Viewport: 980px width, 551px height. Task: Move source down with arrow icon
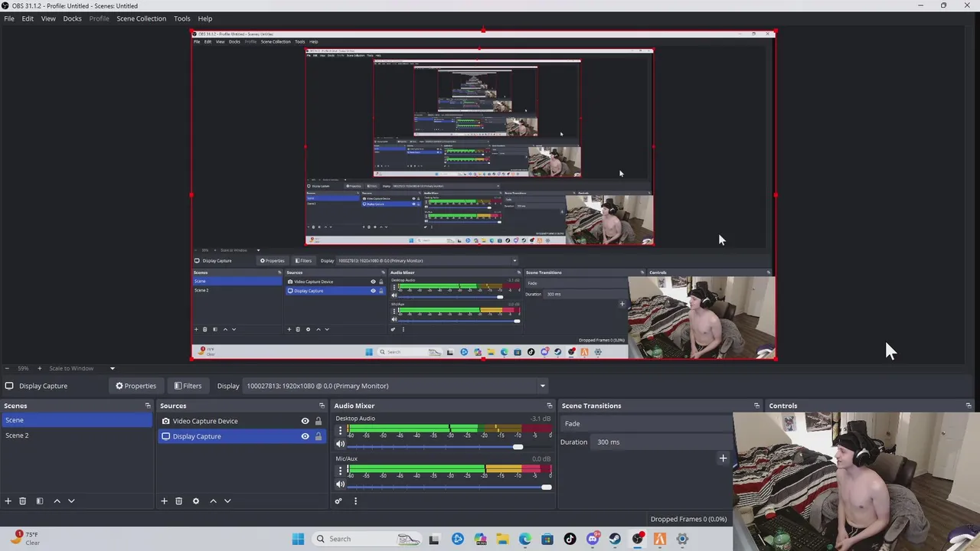(x=227, y=500)
